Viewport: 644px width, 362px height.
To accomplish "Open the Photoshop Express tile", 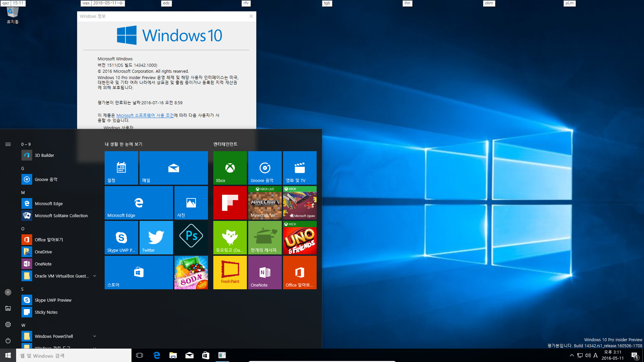I will click(x=191, y=238).
